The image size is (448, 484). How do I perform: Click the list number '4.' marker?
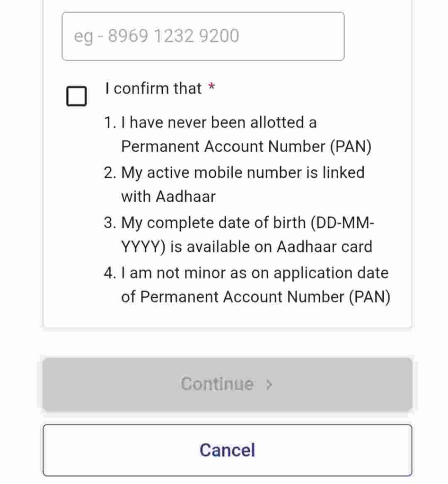click(x=110, y=274)
